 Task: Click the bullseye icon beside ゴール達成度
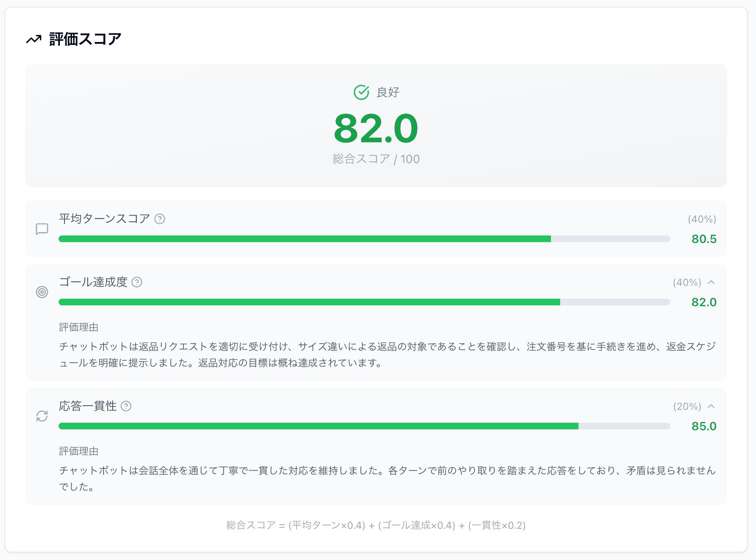(x=42, y=292)
